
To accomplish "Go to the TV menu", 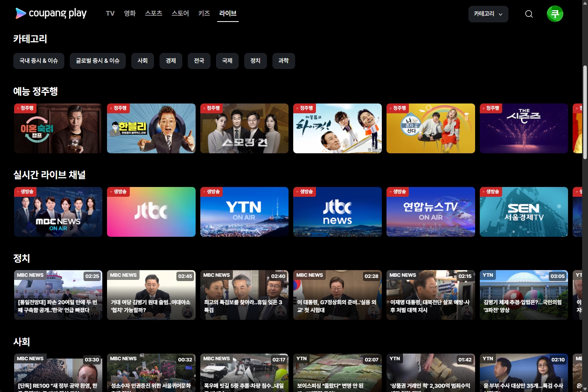I will 110,13.
